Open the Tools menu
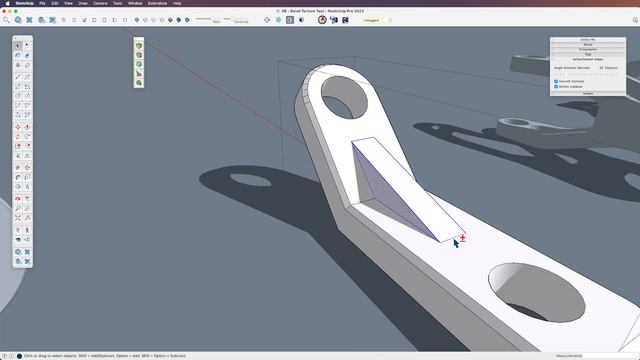The image size is (640, 360). [118, 3]
